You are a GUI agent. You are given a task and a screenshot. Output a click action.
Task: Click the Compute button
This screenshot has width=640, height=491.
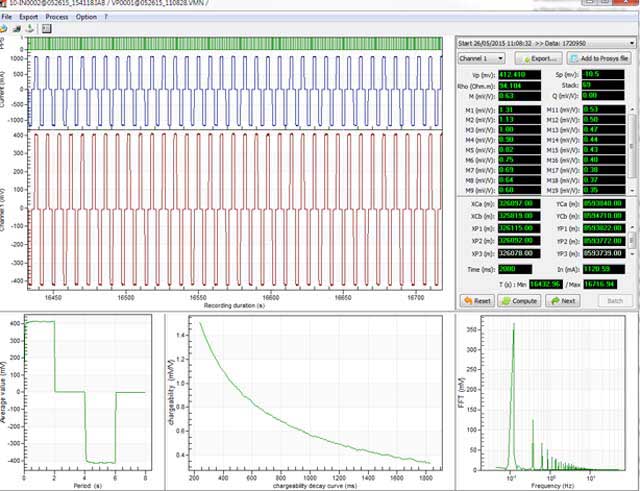(x=519, y=301)
